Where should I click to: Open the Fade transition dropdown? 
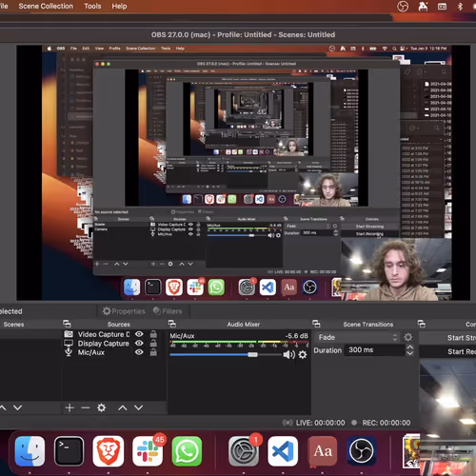[358, 337]
